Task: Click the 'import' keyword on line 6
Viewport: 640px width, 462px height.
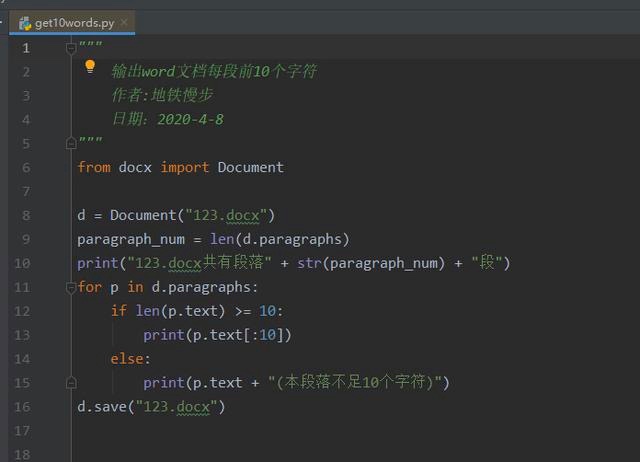Action: 184,168
